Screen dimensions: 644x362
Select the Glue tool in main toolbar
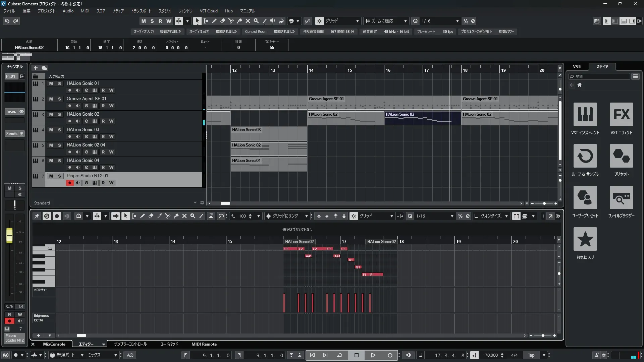click(x=239, y=21)
